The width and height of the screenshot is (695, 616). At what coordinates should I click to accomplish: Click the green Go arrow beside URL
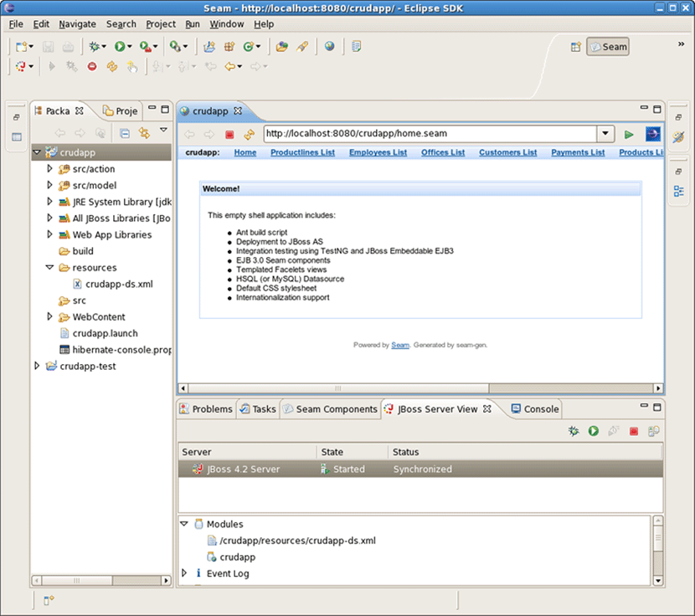(x=629, y=135)
